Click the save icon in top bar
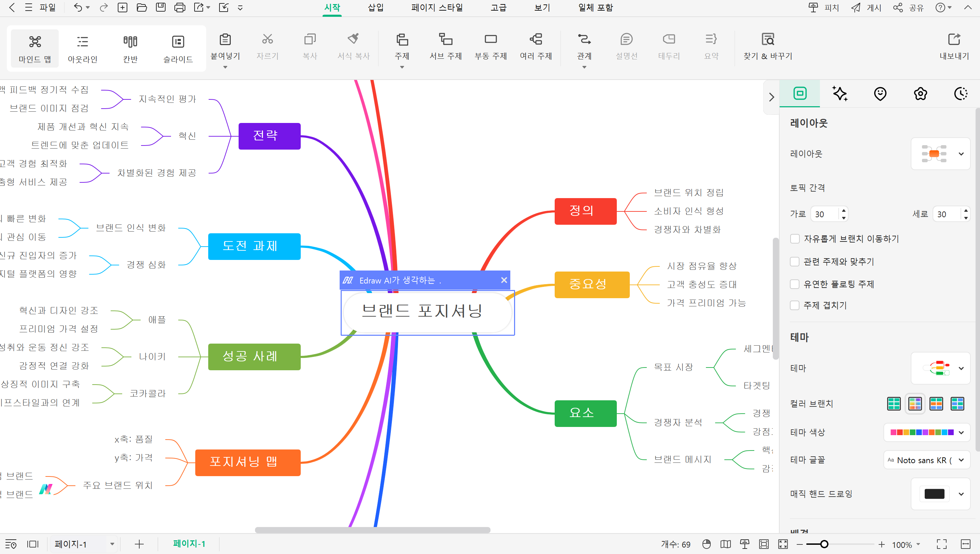The image size is (980, 554). pos(160,8)
